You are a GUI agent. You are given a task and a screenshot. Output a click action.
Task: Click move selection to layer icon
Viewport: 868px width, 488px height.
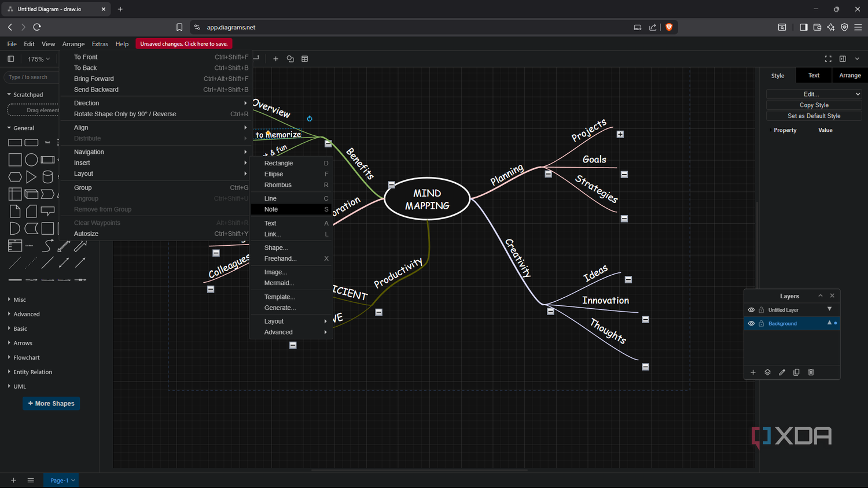[767, 372]
